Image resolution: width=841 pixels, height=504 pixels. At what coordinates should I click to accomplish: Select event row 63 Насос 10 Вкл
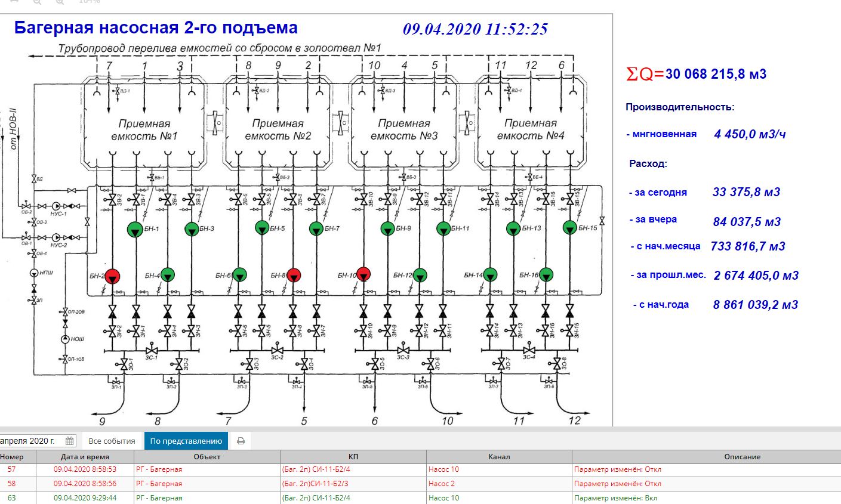pyautogui.click(x=420, y=498)
